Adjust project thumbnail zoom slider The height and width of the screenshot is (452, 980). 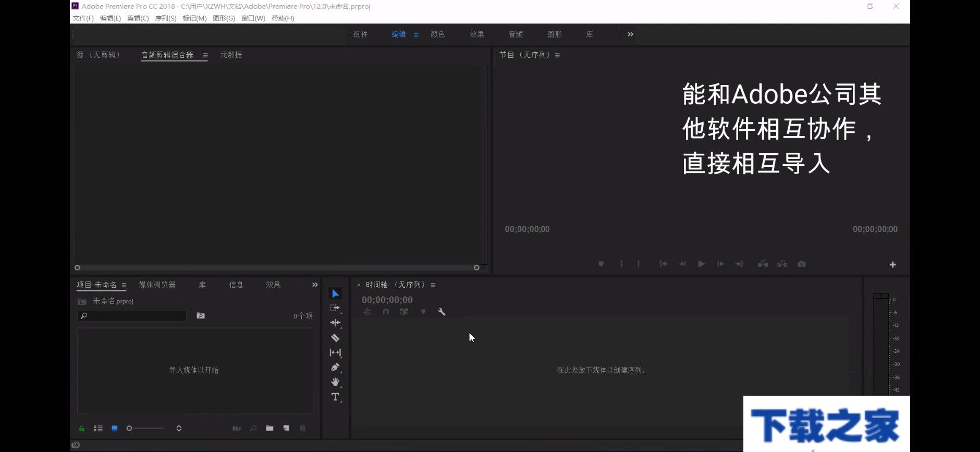[x=145, y=429]
